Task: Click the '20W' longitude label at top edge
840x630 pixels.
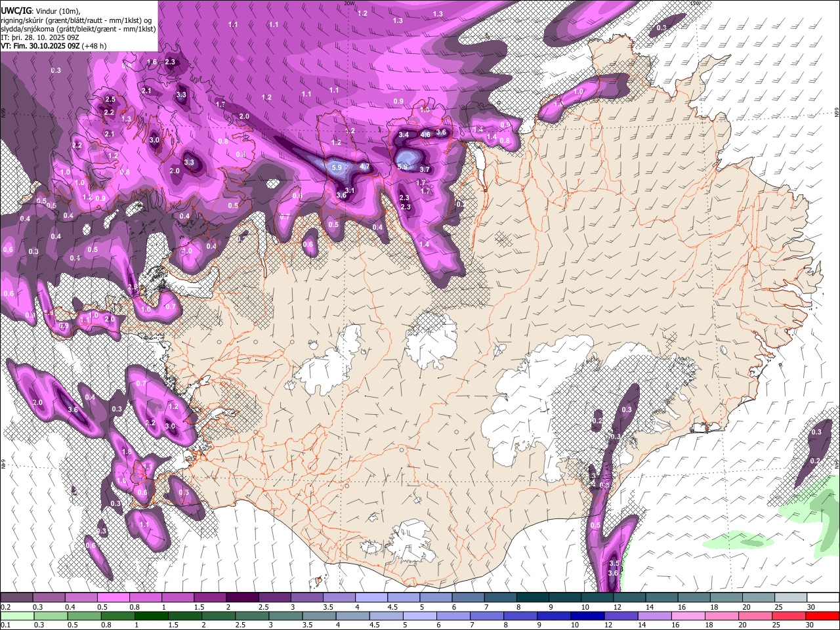Action: pos(350,3)
